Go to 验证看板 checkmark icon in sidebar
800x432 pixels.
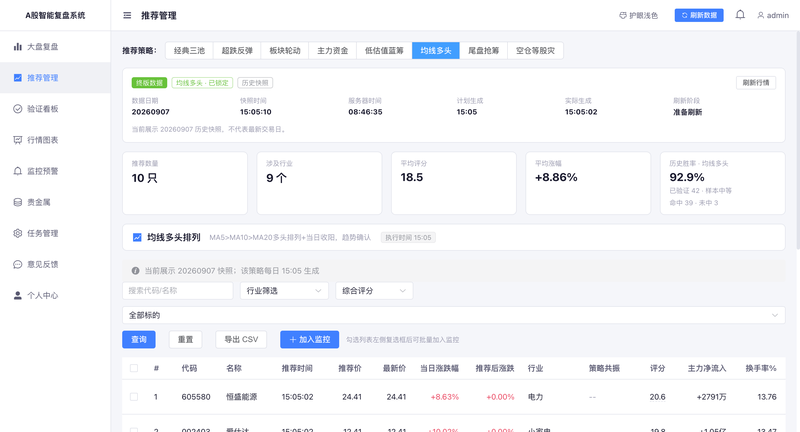[x=18, y=109]
